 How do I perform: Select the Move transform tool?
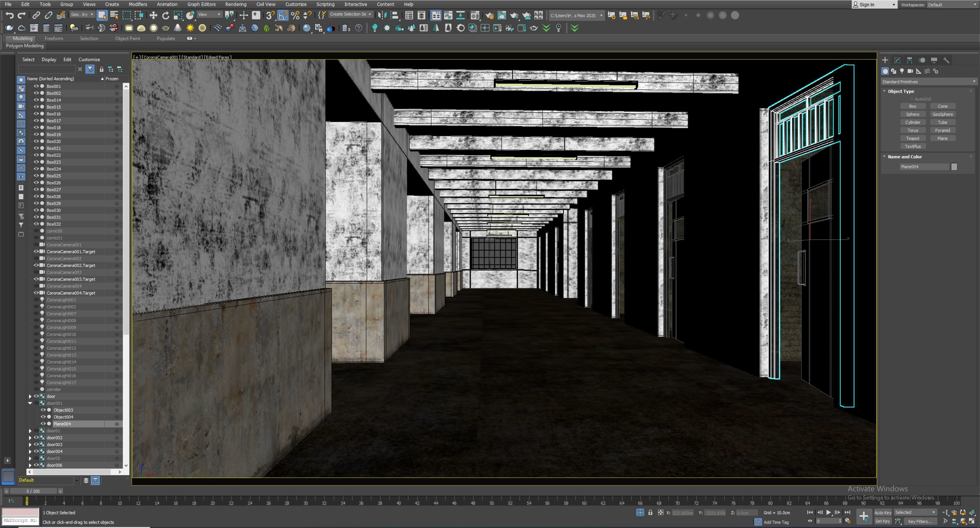[153, 15]
